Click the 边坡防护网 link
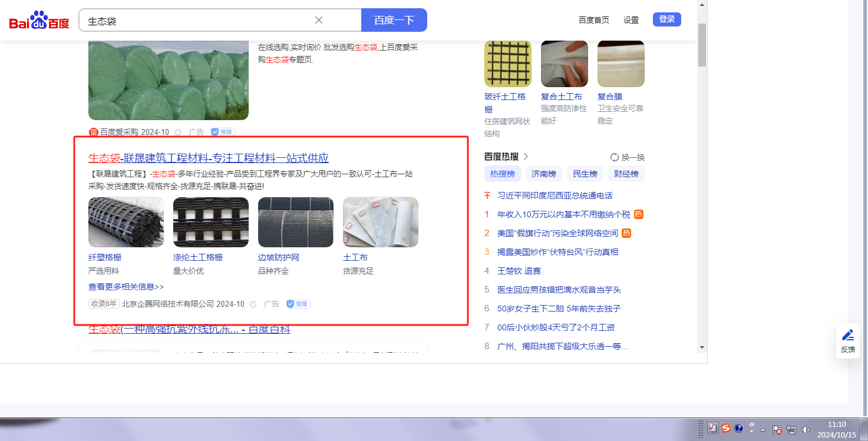868x441 pixels. 279,257
